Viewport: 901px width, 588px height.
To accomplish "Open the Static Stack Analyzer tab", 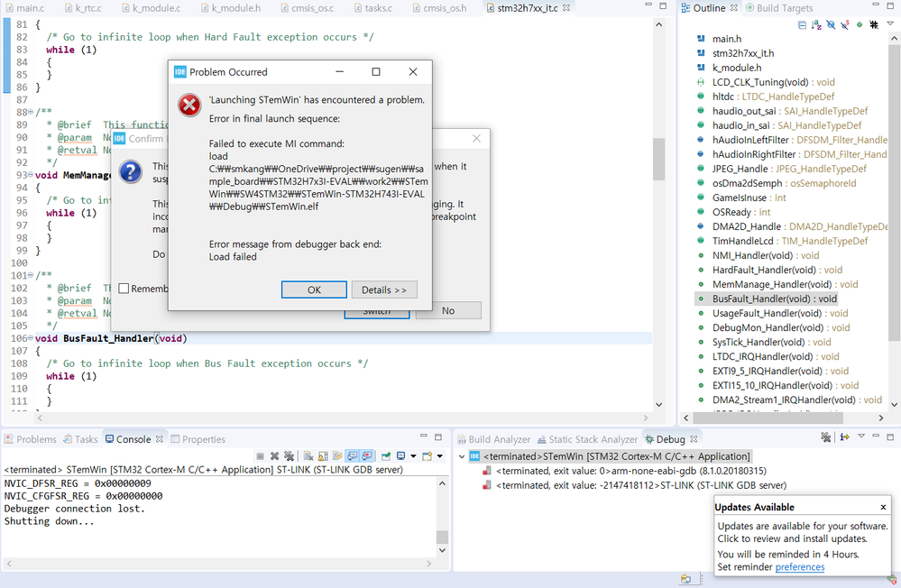I will tap(587, 439).
